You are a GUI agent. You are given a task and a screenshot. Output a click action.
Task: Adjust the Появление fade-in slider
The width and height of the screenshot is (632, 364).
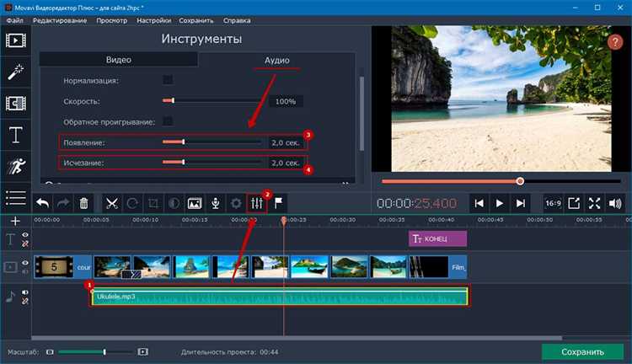click(x=212, y=142)
